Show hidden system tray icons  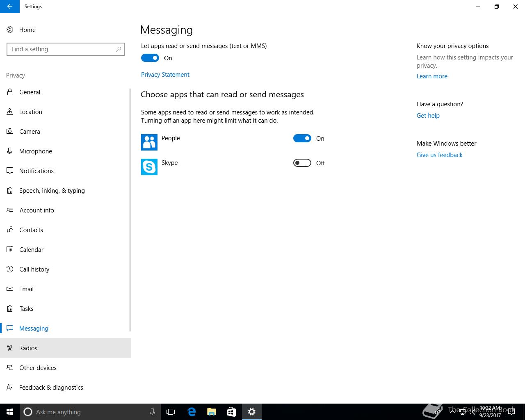pos(452,412)
